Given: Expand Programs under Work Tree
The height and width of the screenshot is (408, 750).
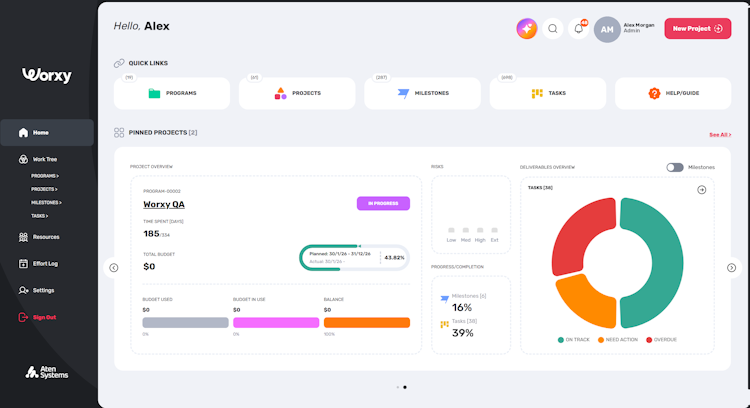Looking at the screenshot, I should click(x=45, y=176).
